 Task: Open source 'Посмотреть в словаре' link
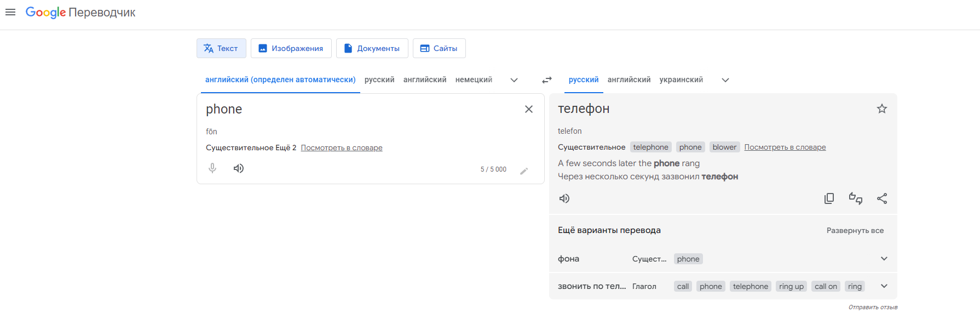pos(342,147)
